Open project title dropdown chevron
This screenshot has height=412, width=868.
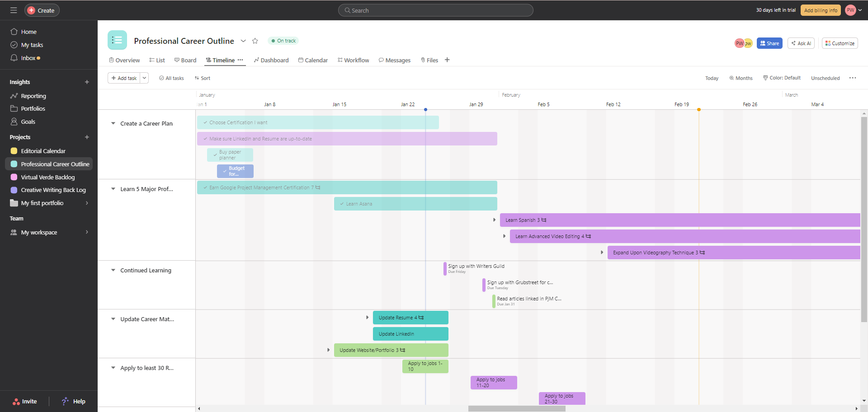click(x=243, y=41)
